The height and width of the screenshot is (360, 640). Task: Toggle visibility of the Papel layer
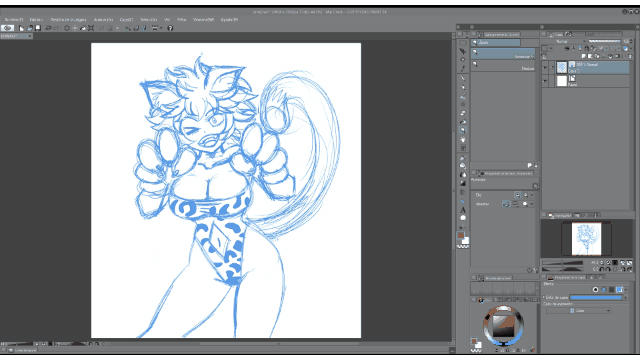(x=545, y=81)
